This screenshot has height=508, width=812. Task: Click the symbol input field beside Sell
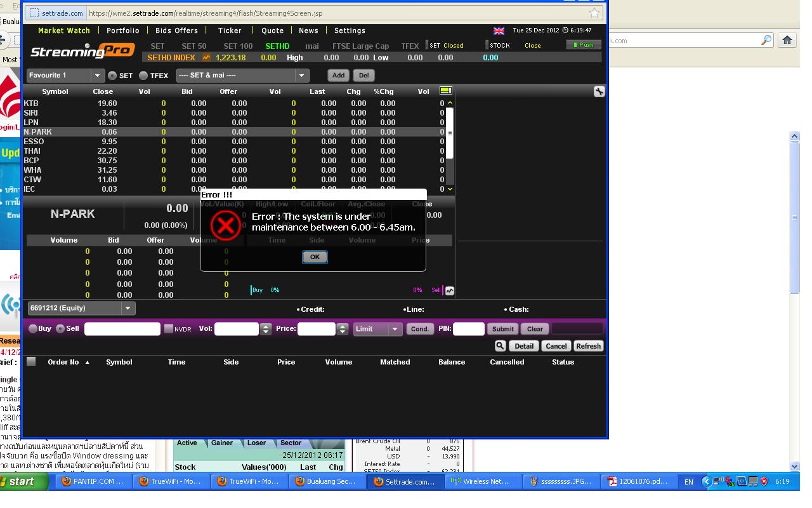pyautogui.click(x=122, y=329)
